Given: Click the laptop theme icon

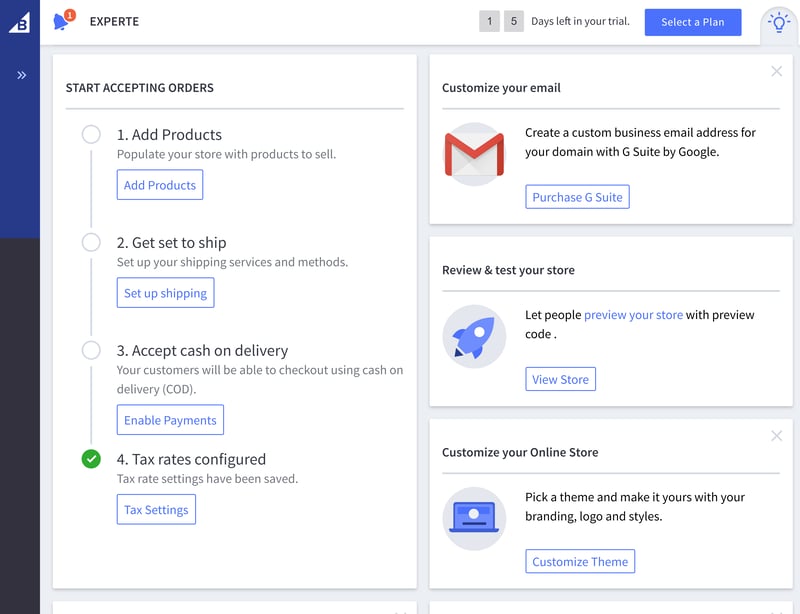Looking at the screenshot, I should [474, 519].
